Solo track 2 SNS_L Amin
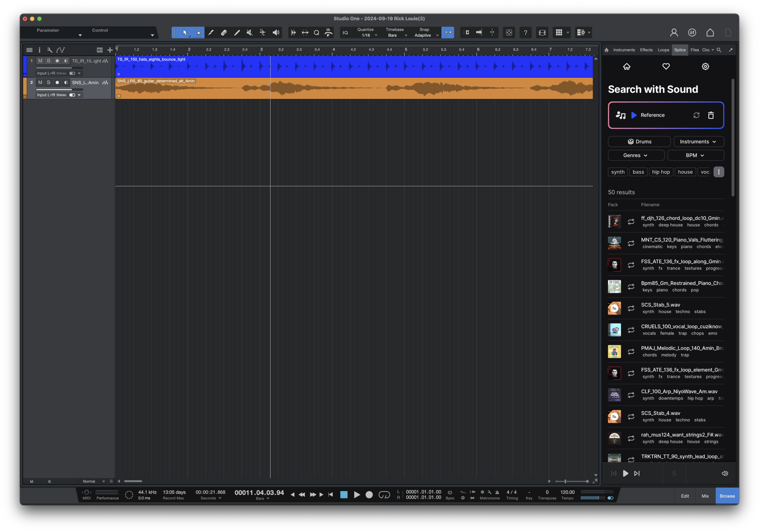The image size is (759, 532). (48, 82)
